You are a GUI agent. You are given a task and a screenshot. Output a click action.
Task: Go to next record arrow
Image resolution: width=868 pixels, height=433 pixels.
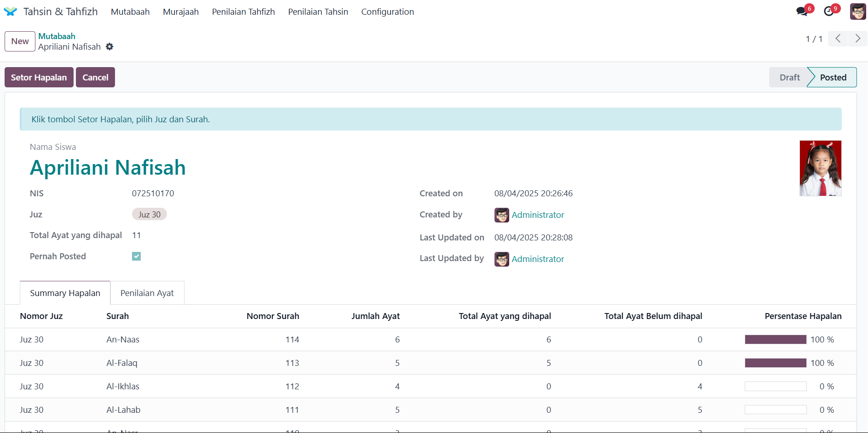click(x=857, y=39)
